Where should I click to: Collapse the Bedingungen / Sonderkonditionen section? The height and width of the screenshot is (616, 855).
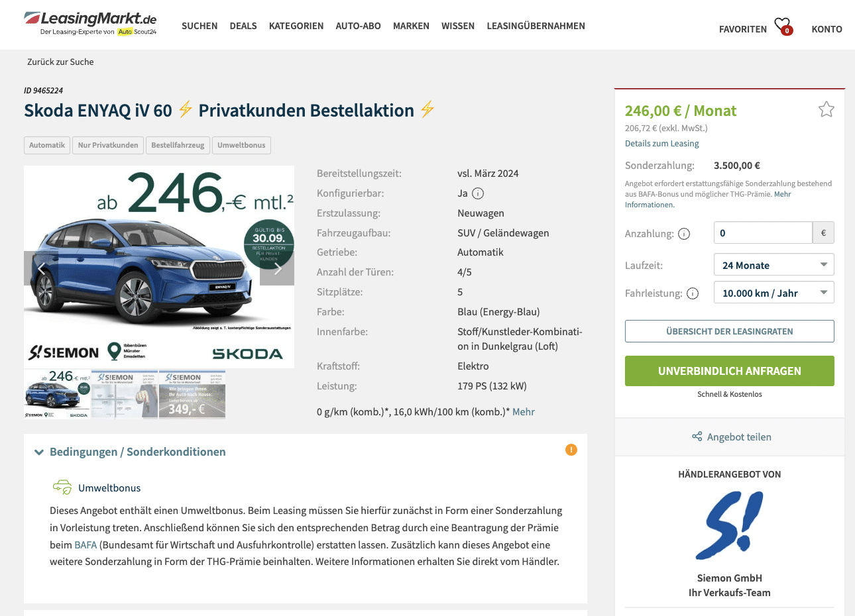[x=38, y=452]
